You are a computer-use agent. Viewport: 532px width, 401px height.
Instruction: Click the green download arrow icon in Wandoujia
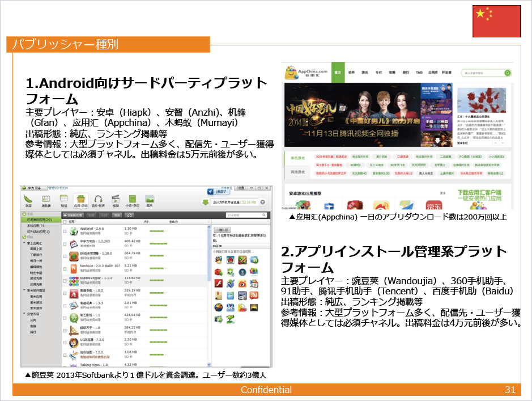pyautogui.click(x=205, y=202)
